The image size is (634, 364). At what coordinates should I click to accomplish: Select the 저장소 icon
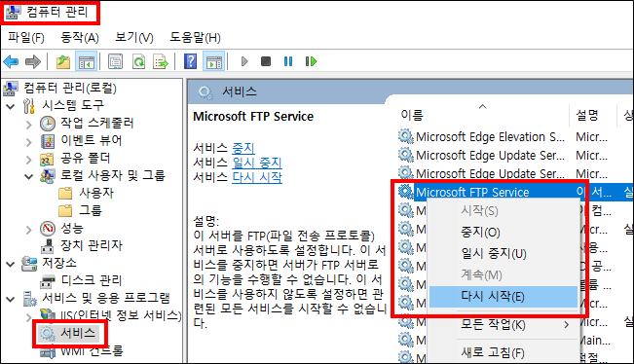pyautogui.click(x=29, y=263)
